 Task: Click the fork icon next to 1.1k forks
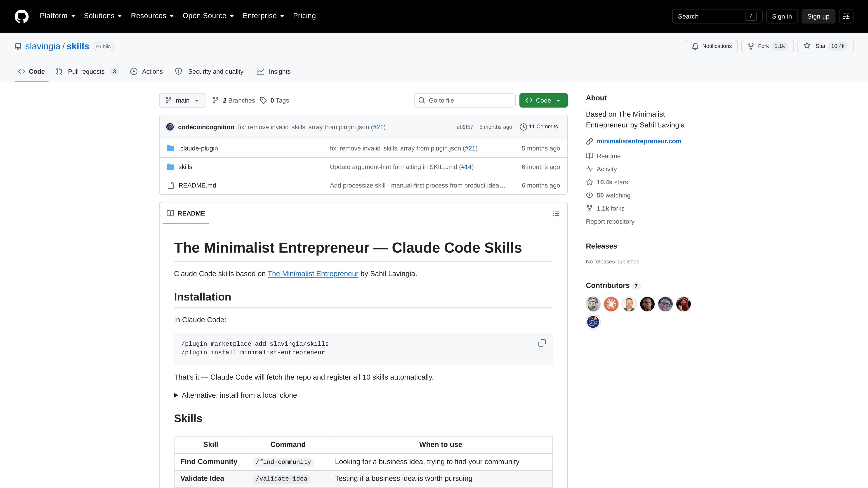(x=589, y=209)
